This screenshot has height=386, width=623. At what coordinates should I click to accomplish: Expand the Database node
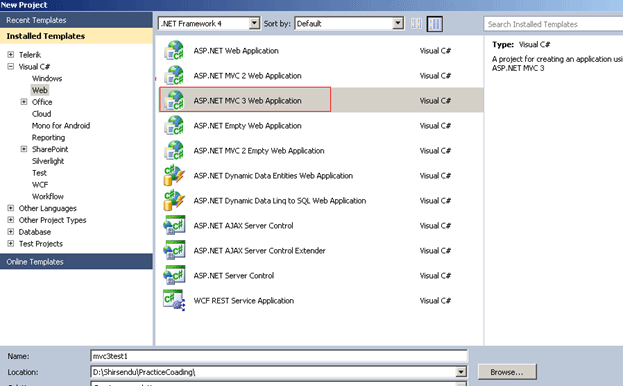pos(11,232)
